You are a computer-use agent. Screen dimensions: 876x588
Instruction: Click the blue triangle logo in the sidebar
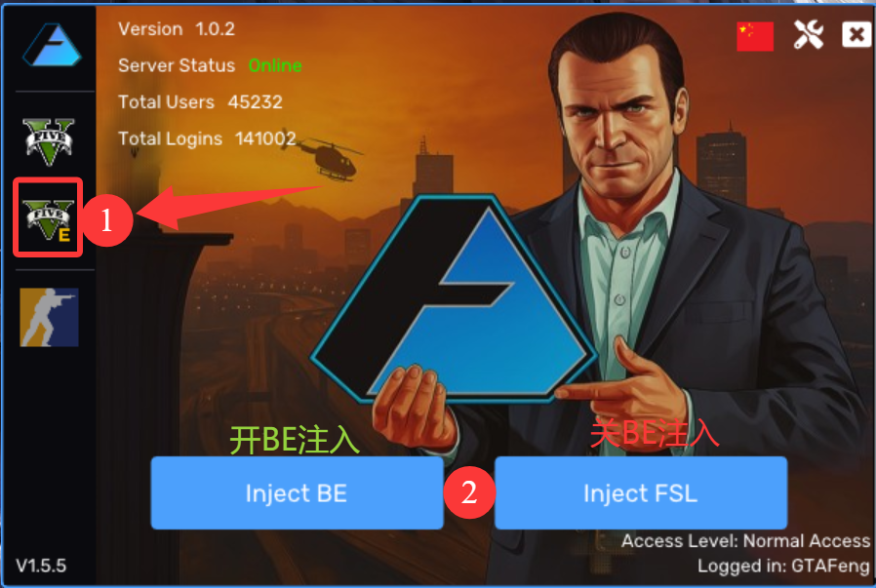(52, 45)
